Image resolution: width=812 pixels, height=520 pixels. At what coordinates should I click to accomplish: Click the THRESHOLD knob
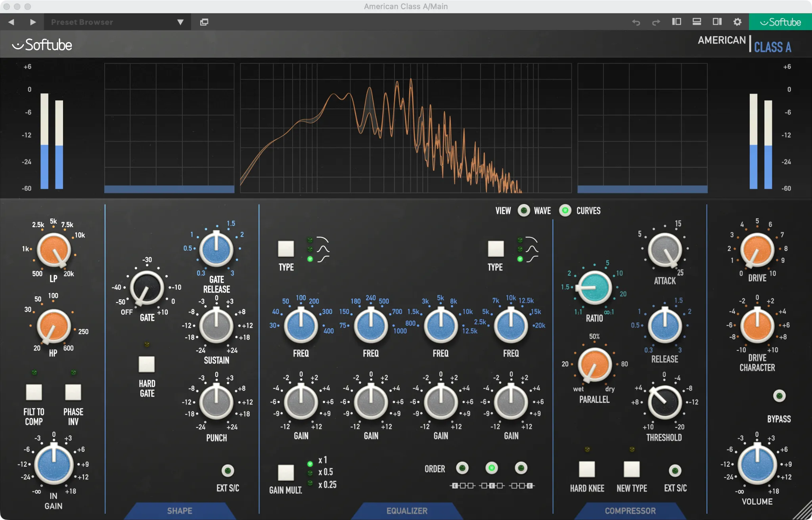click(x=665, y=402)
